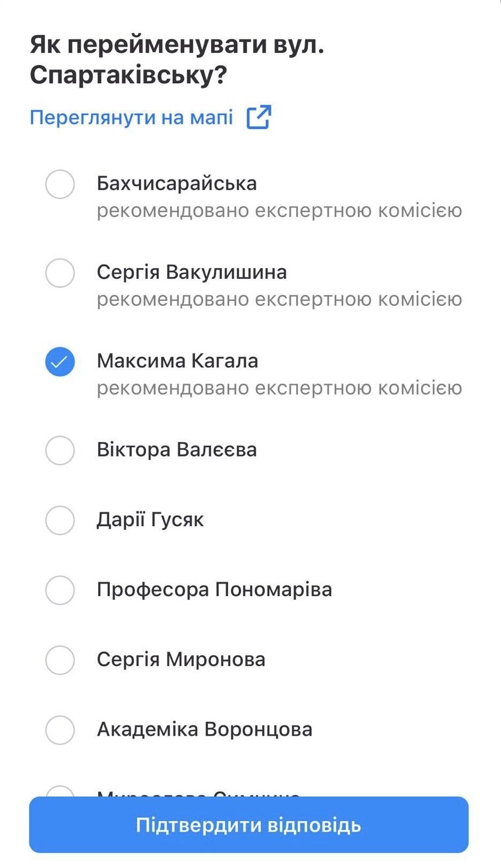Click 'Переглянути на мапі' link
Screen dimensions: 501x868
(132, 117)
